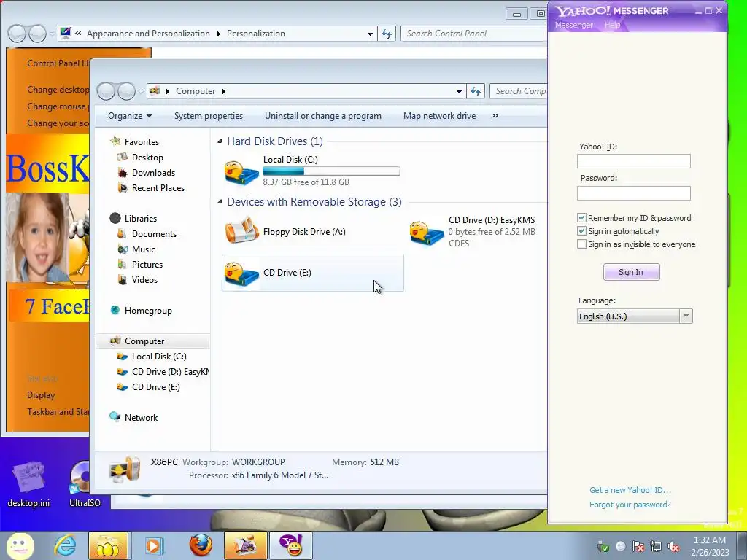747x560 pixels.
Task: Click the Music library icon
Action: coord(123,249)
